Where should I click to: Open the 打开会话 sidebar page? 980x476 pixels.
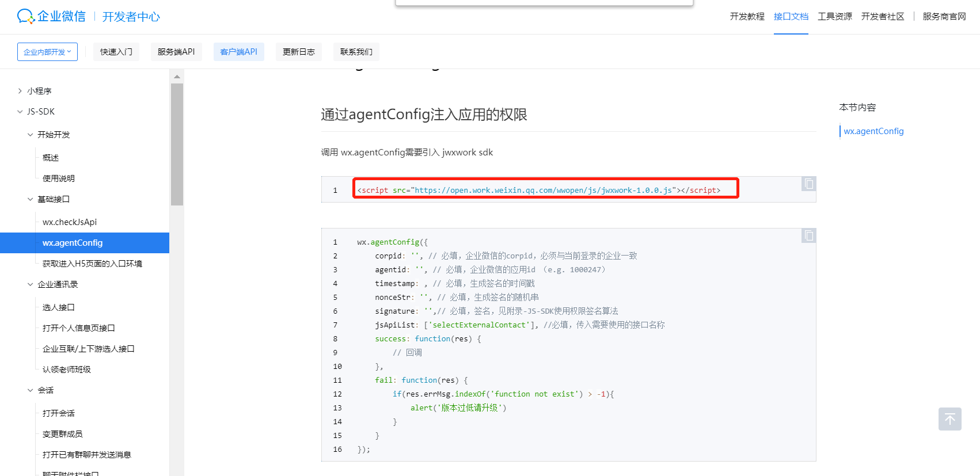[59, 413]
